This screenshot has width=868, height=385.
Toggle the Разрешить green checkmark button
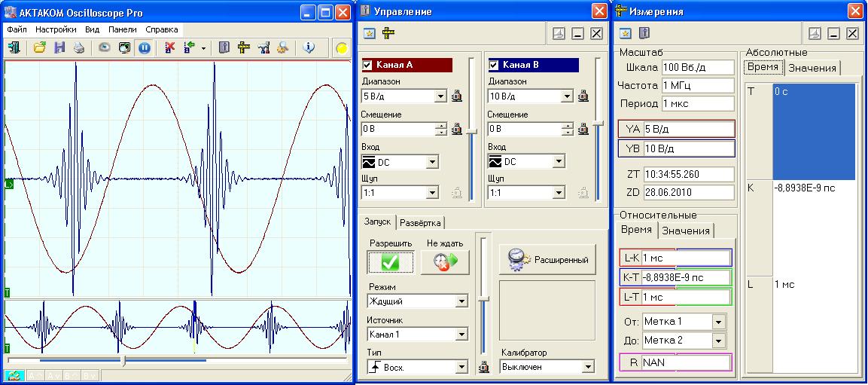[390, 261]
